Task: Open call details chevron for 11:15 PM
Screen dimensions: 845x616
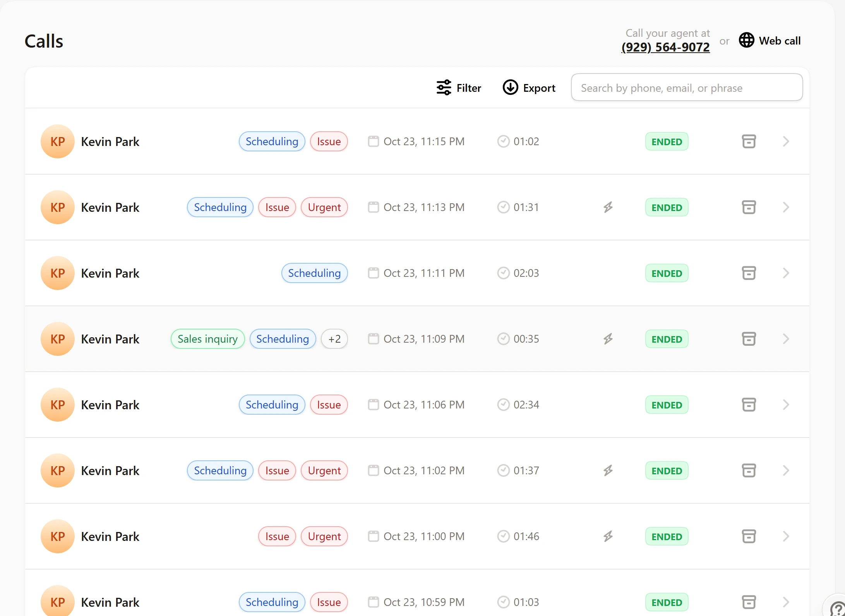Action: [x=786, y=141]
